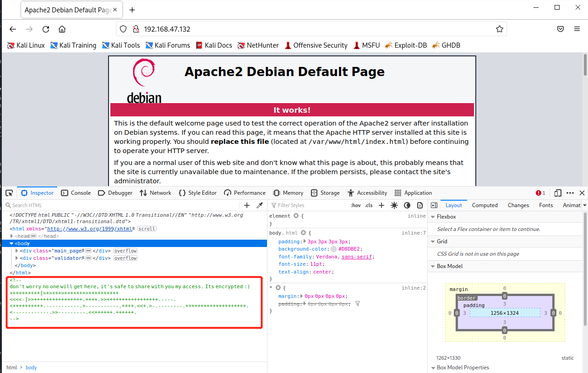Image resolution: width=588 pixels, height=373 pixels.
Task: Toggle dark color scheme simulation
Action: 407,205
